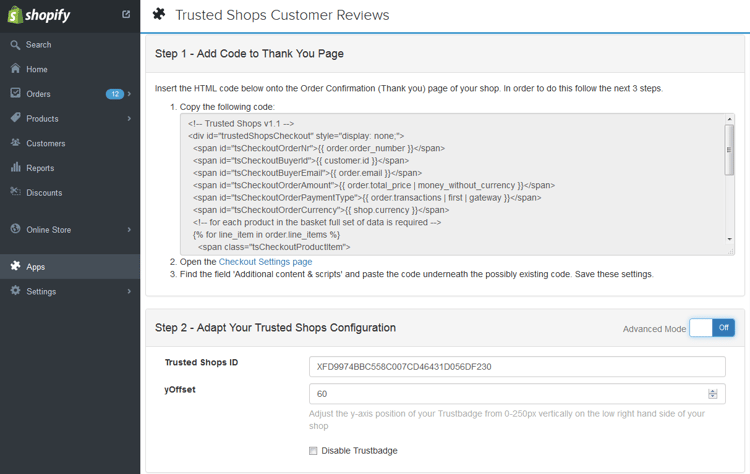Click the Reports bar chart icon
This screenshot has height=474, width=750.
click(x=15, y=167)
